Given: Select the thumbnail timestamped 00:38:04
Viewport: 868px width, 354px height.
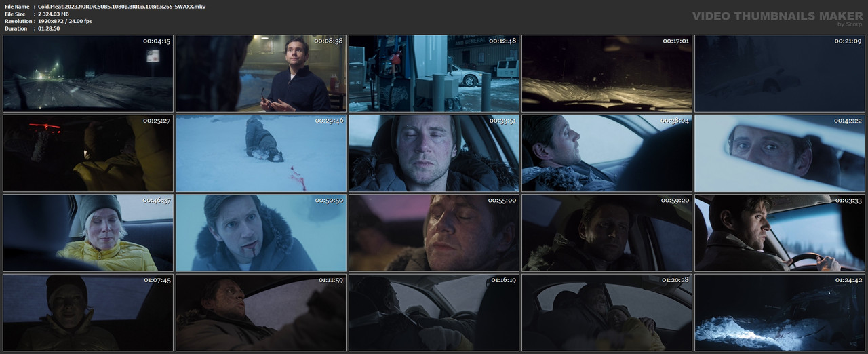Looking at the screenshot, I should (x=607, y=153).
